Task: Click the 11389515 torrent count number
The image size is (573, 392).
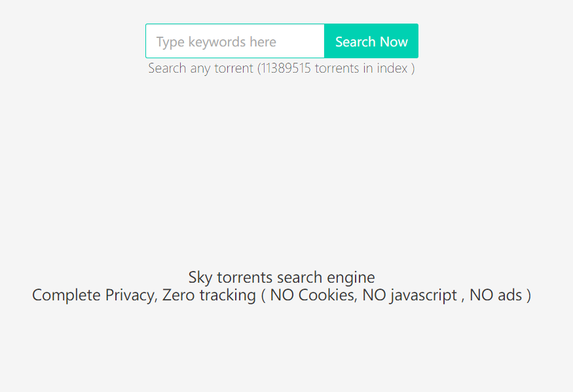Action: click(286, 68)
